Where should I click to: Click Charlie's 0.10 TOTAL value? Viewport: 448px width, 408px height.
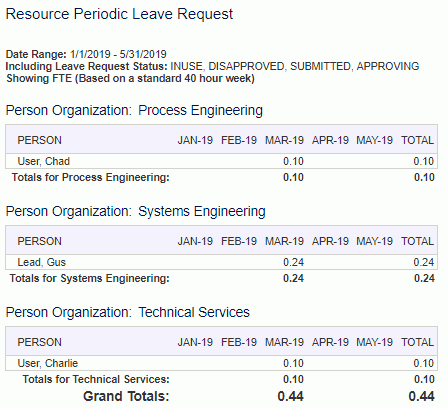coord(424,363)
